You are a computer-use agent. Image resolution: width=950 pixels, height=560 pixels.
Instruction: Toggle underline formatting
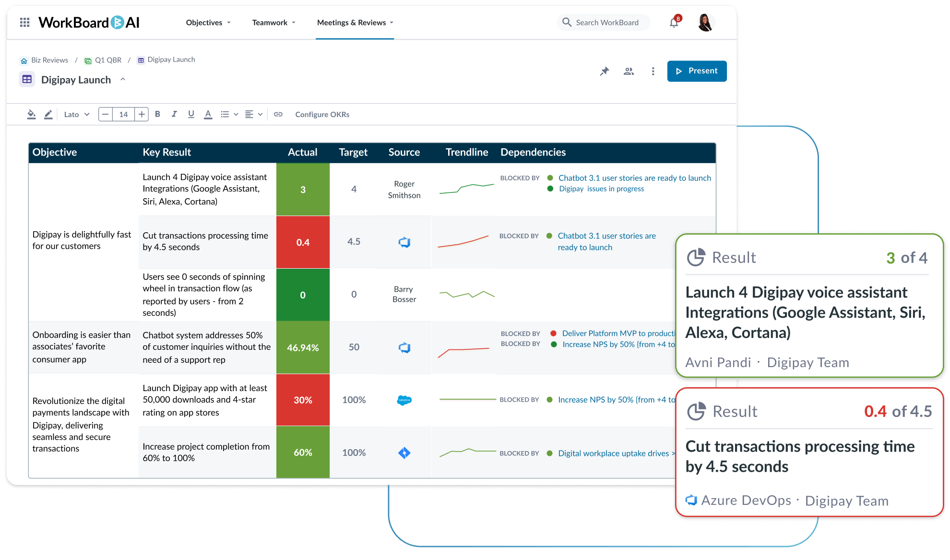[x=191, y=114]
